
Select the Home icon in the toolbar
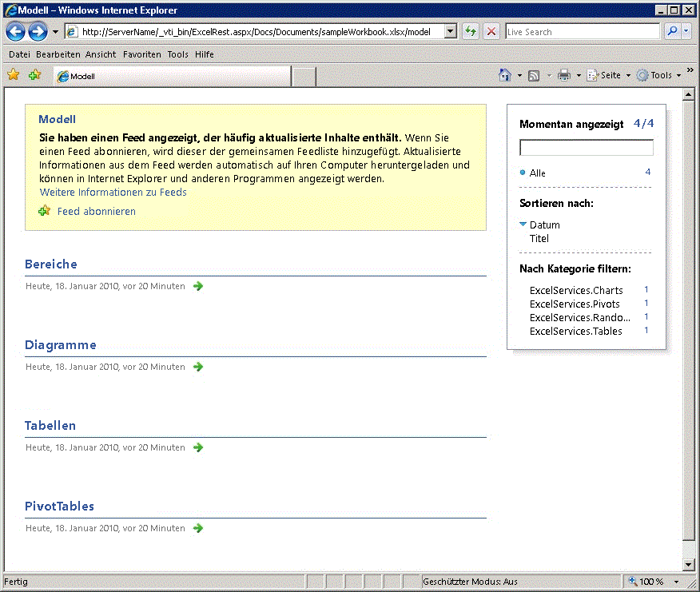click(507, 74)
